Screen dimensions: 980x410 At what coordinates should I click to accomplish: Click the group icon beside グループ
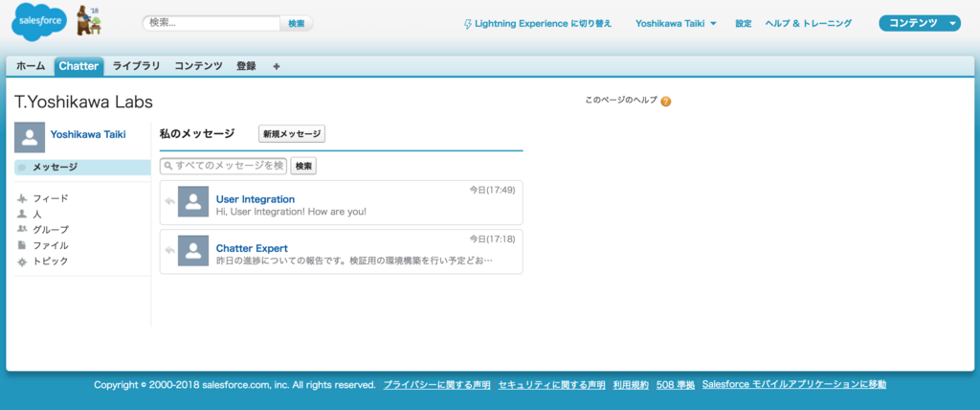tap(23, 229)
